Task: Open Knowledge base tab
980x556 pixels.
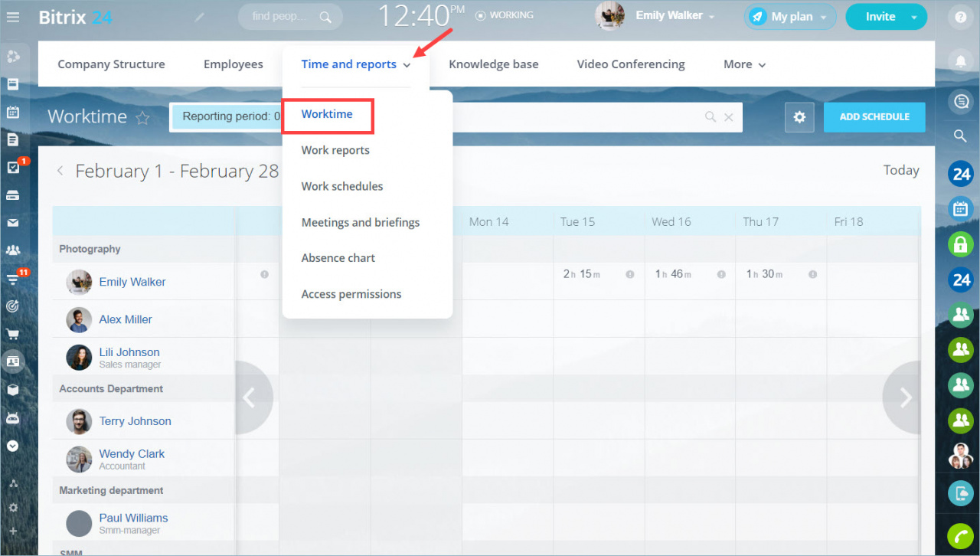Action: (x=494, y=64)
